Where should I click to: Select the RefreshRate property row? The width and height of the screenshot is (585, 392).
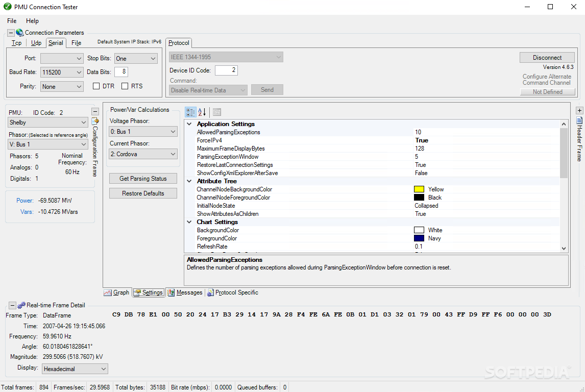tap(377, 247)
